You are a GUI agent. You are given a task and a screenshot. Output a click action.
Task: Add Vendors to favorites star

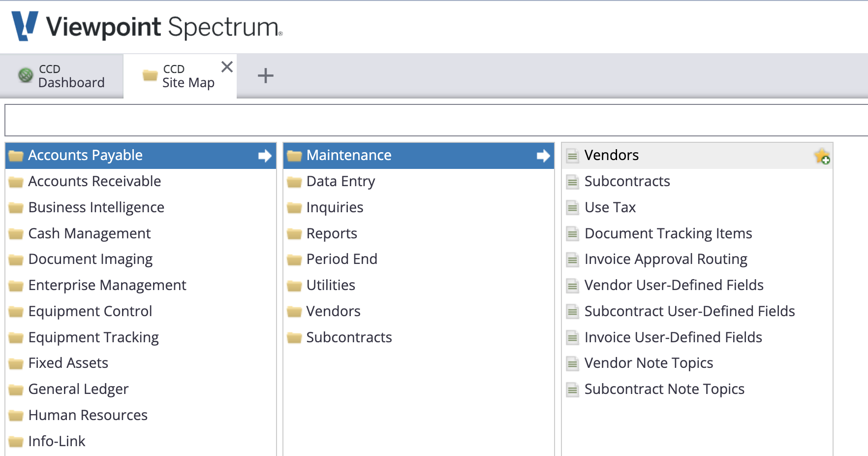[822, 156]
